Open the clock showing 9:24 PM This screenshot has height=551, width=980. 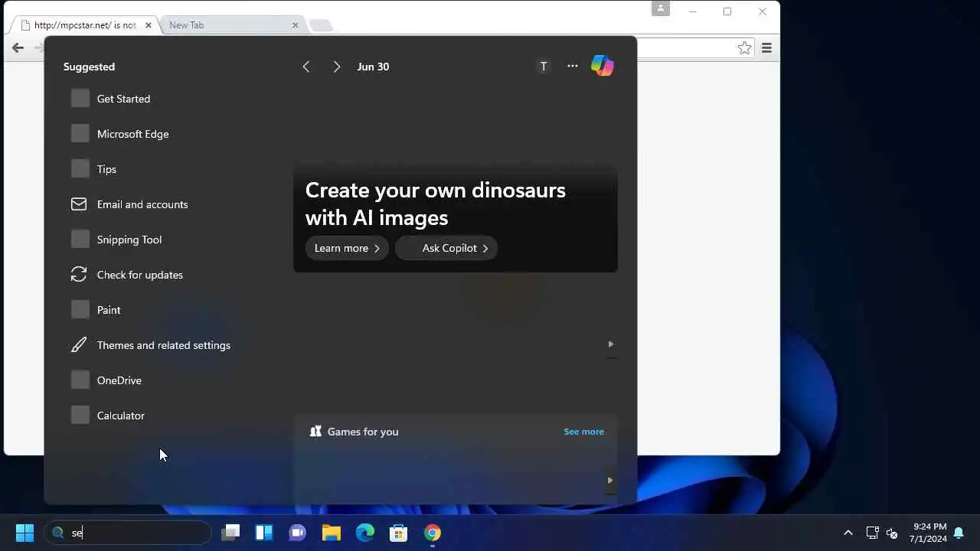click(929, 533)
